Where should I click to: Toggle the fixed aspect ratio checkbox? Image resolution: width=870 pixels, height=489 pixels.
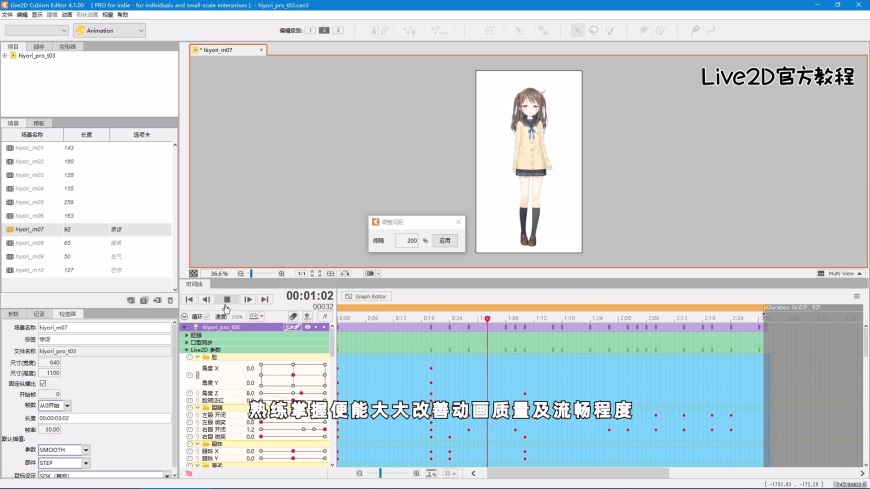point(43,384)
